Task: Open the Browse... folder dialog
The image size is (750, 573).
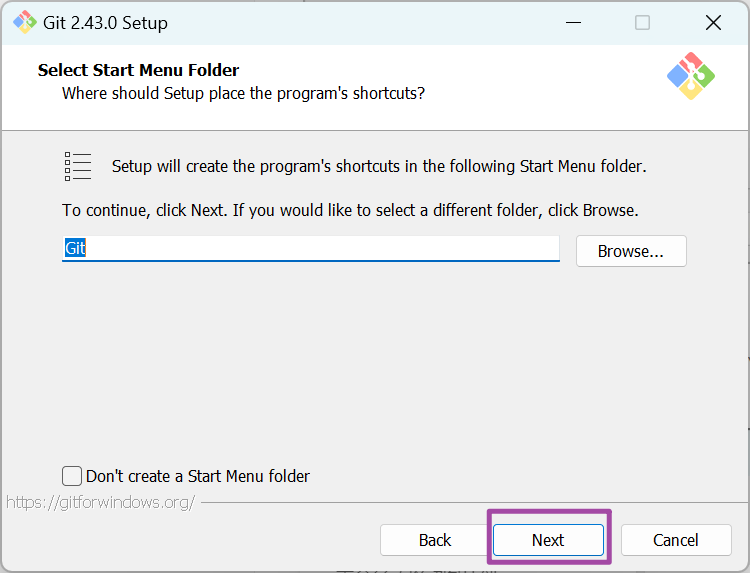Action: point(630,251)
